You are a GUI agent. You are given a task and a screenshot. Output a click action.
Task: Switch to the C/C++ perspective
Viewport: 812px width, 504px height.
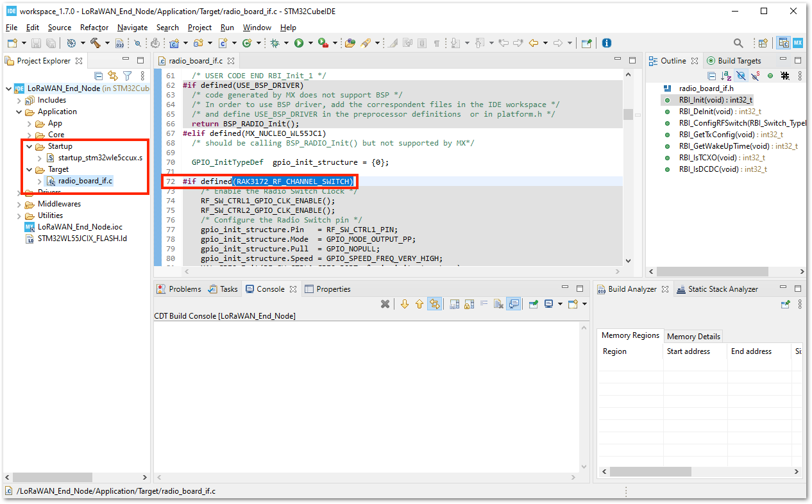click(x=784, y=43)
